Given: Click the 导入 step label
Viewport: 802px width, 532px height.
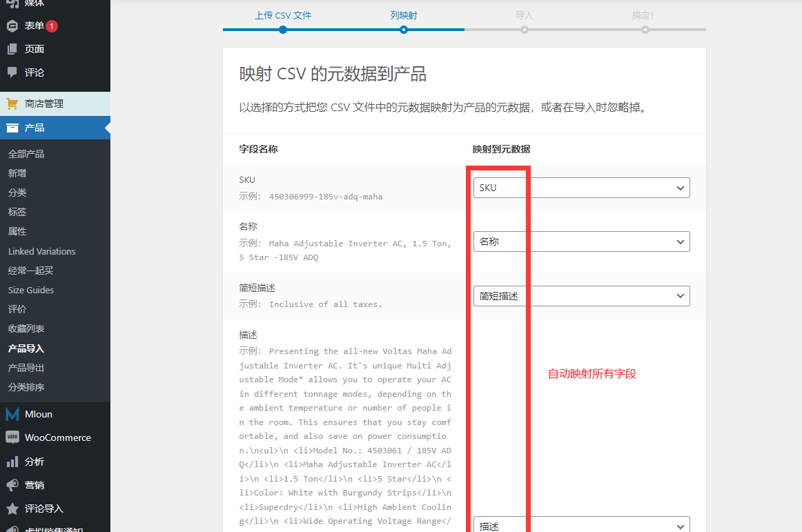Looking at the screenshot, I should coord(525,15).
